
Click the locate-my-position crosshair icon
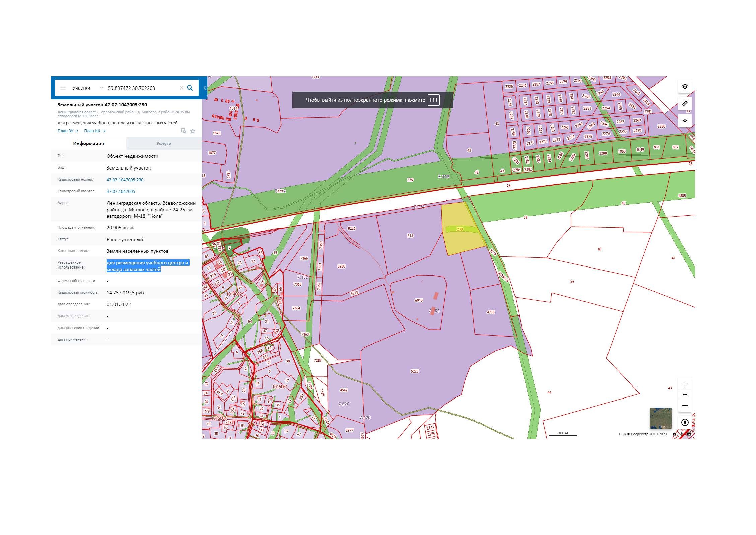pyautogui.click(x=685, y=121)
